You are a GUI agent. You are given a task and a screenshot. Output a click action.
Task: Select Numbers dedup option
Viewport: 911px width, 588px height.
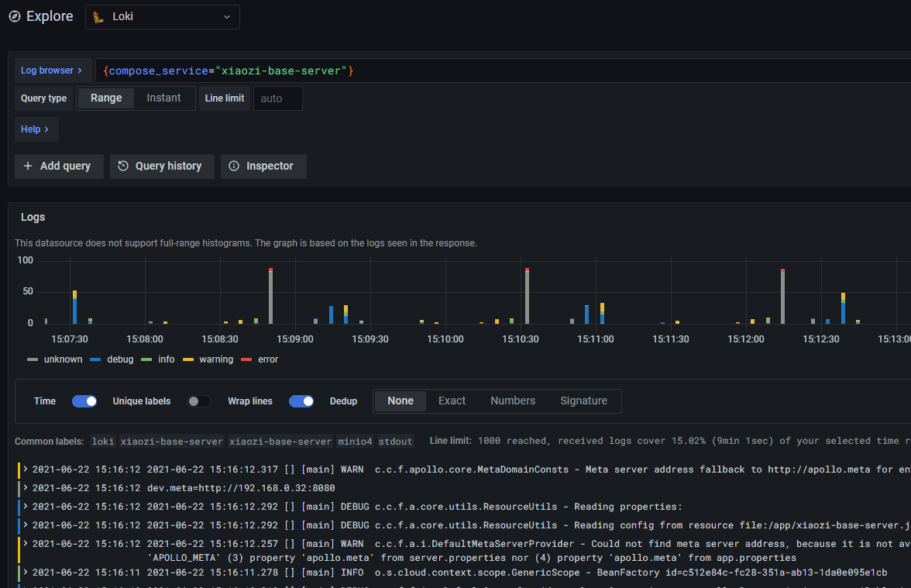pyautogui.click(x=513, y=401)
